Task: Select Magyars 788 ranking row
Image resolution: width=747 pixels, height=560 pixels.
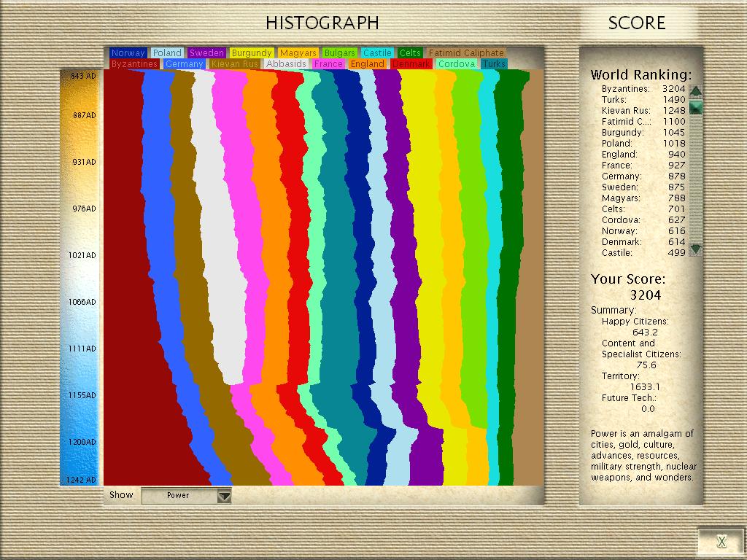Action: coord(643,198)
